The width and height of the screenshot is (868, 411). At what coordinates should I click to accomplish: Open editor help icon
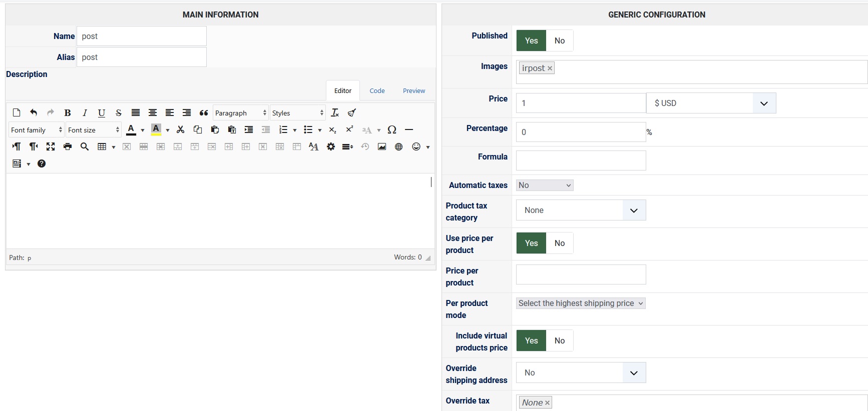pyautogui.click(x=42, y=164)
